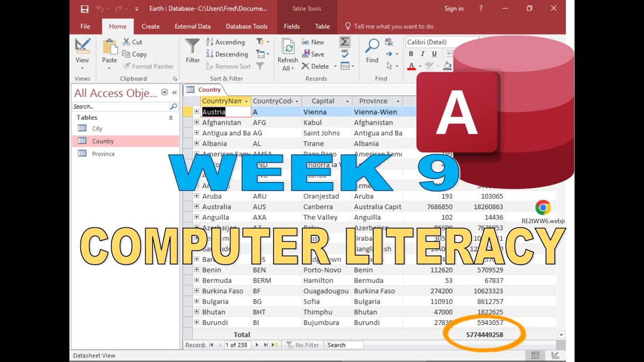Click the Tell me what you want box
644x362 pixels.
389,26
